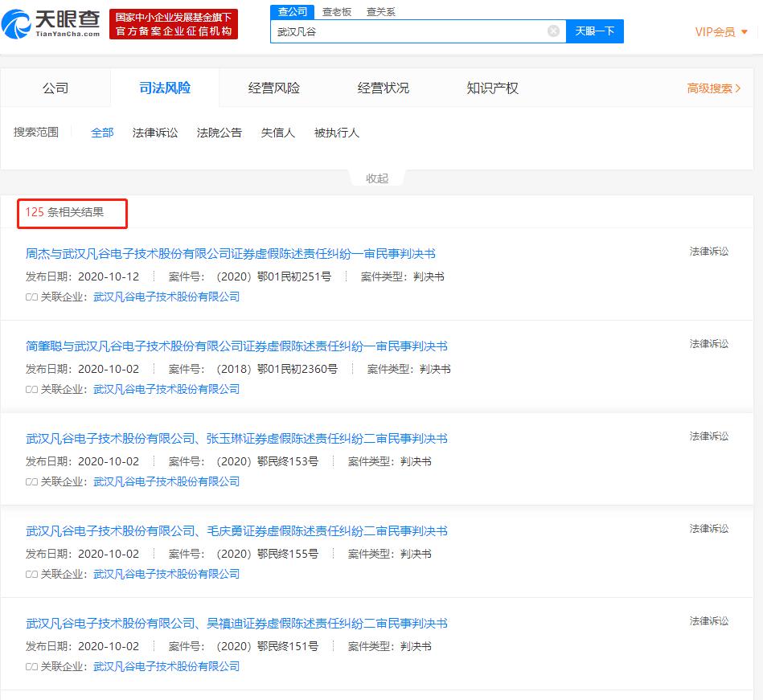763x700 pixels.
Task: Click case number (2020)鄂民终155号
Action: pos(268,554)
